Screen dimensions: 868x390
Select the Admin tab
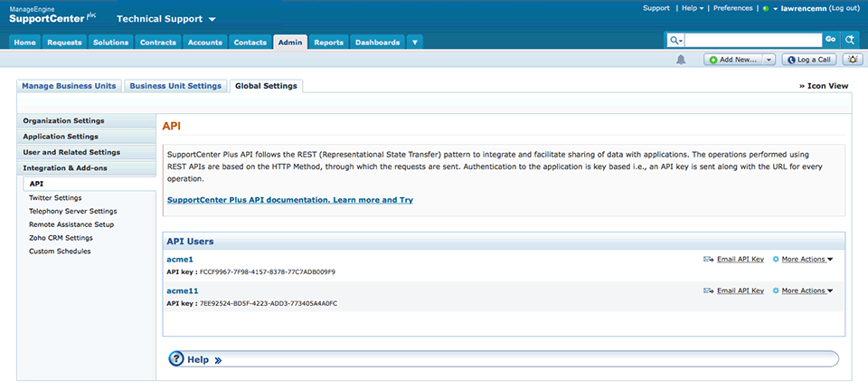click(x=290, y=43)
